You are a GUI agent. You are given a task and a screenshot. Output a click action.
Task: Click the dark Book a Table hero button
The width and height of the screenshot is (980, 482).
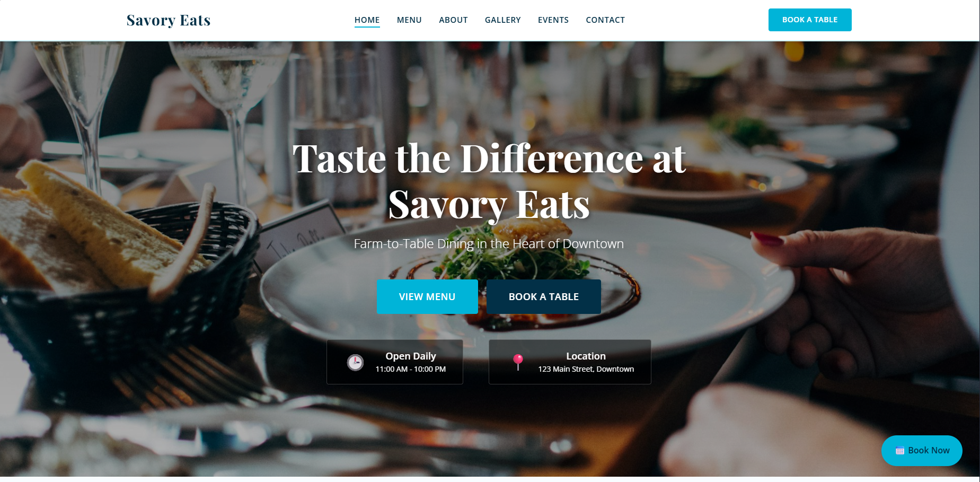pyautogui.click(x=544, y=296)
